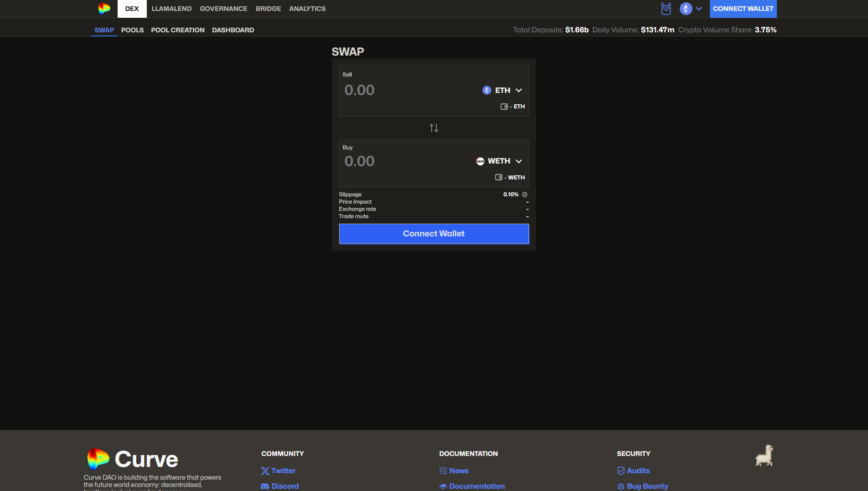Image resolution: width=868 pixels, height=491 pixels.
Task: Click the '- ETH' wallet balance text
Action: pos(517,107)
